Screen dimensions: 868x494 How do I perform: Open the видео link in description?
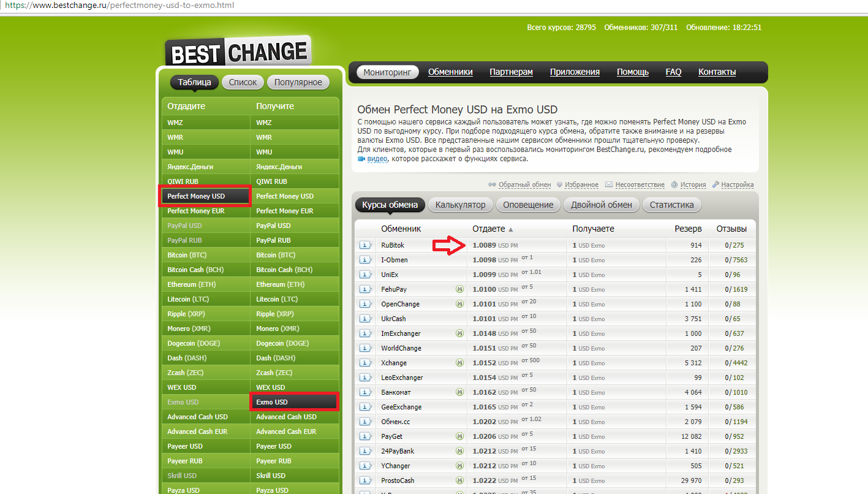377,159
